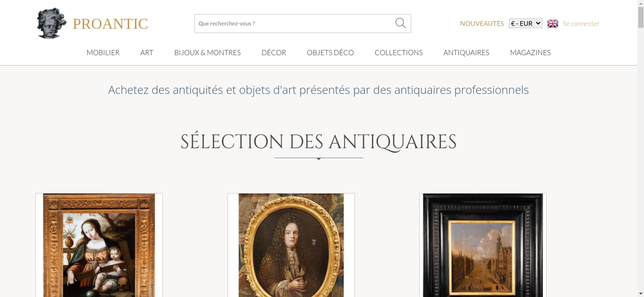Click the search magnifier icon
This screenshot has width=644, height=297.
point(400,23)
